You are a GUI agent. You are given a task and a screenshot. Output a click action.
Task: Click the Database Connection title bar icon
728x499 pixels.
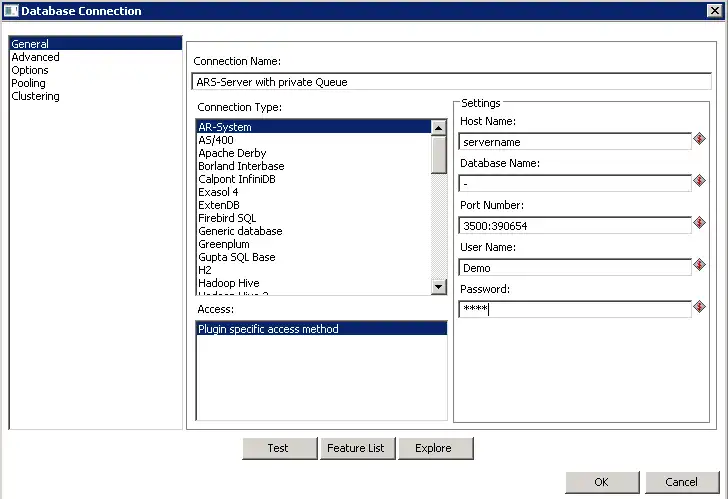pyautogui.click(x=11, y=11)
